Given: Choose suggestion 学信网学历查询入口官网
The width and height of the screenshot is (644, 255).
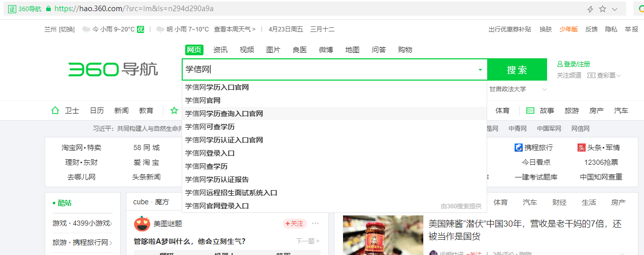Looking at the screenshot, I should (x=334, y=114).
